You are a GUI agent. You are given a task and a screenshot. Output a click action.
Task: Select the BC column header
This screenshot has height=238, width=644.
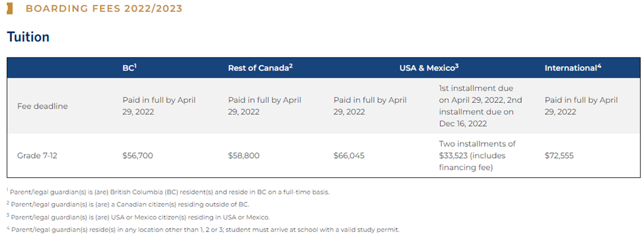[x=129, y=68]
